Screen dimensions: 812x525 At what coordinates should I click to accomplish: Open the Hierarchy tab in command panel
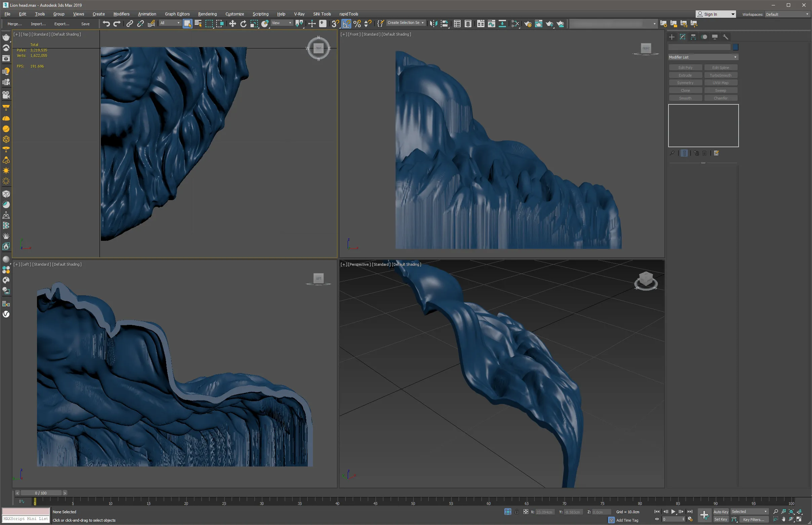(x=693, y=37)
